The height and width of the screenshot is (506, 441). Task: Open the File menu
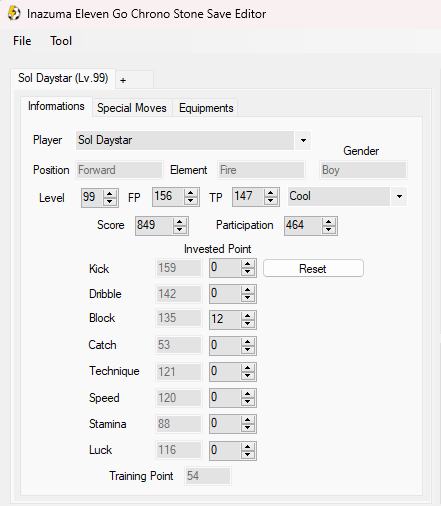coord(22,41)
